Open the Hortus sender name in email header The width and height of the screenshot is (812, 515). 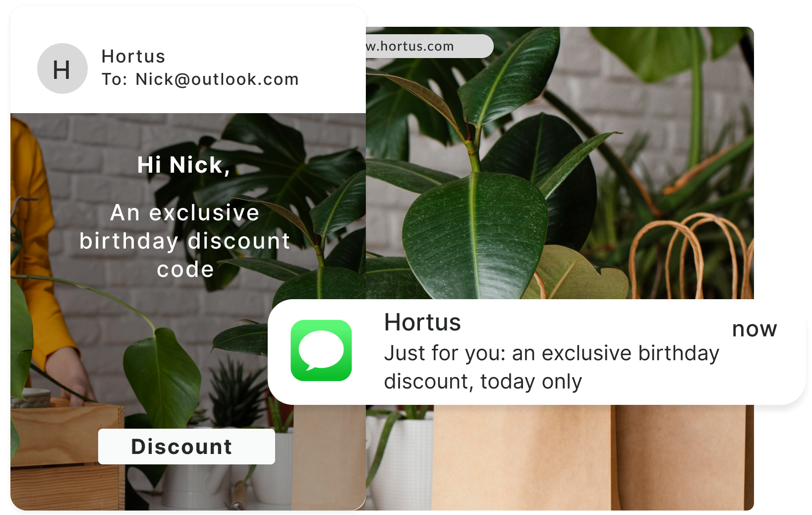(x=133, y=56)
